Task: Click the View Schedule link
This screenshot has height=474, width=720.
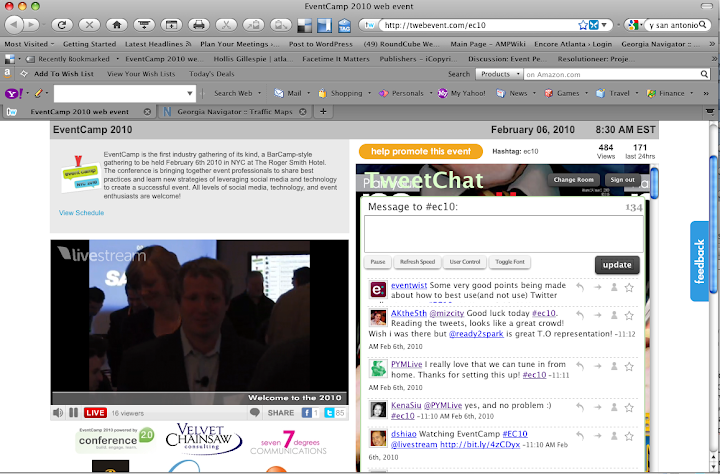Action: 81,213
